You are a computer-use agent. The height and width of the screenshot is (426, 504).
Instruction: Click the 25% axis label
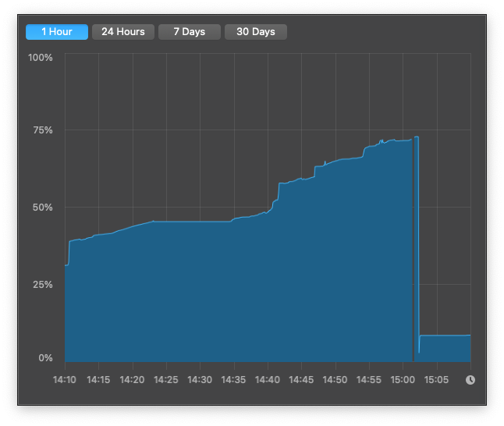click(42, 285)
